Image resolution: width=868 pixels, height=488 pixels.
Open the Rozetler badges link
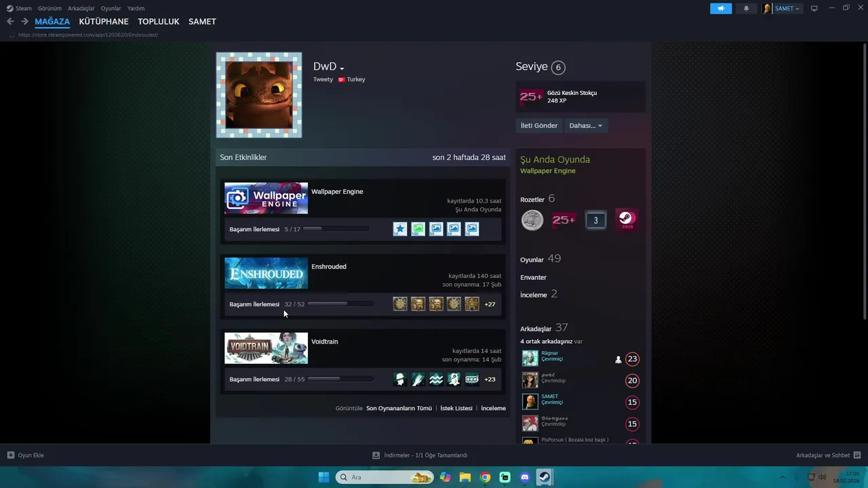(x=532, y=199)
